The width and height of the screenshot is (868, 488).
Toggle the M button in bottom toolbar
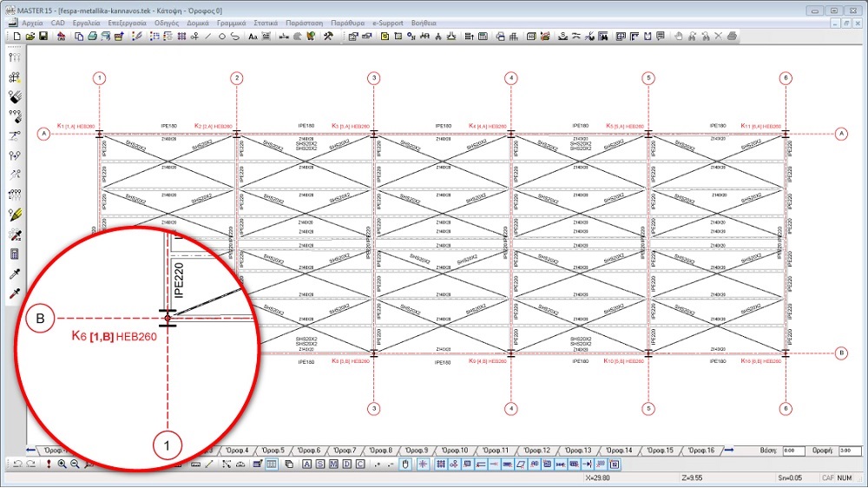coord(333,465)
